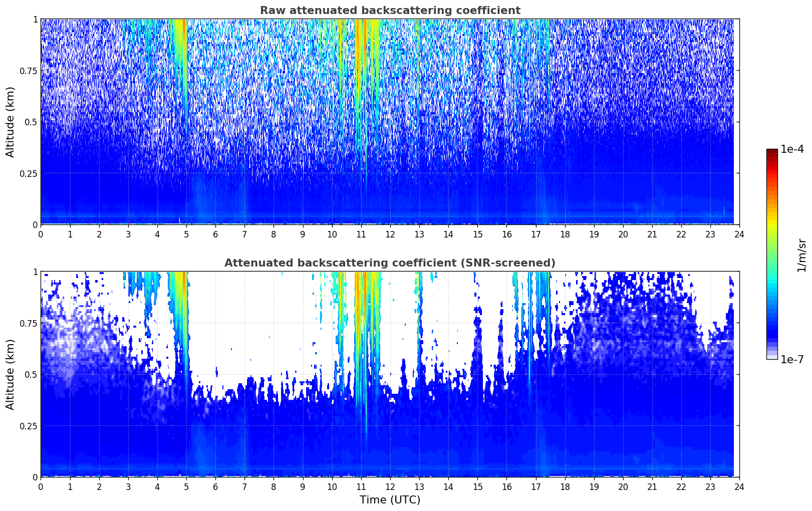Click the '7' hour tick under bottom plot
The height and width of the screenshot is (511, 812).
pos(244,486)
